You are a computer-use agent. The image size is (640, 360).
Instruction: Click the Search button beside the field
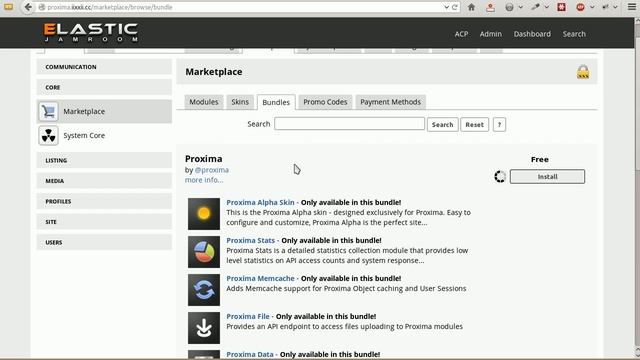pos(442,124)
